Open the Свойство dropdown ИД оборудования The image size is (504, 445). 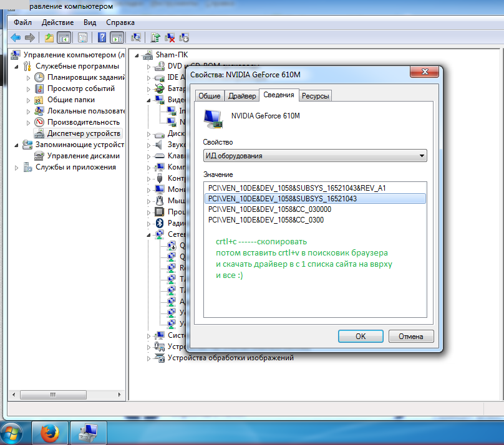click(x=315, y=156)
